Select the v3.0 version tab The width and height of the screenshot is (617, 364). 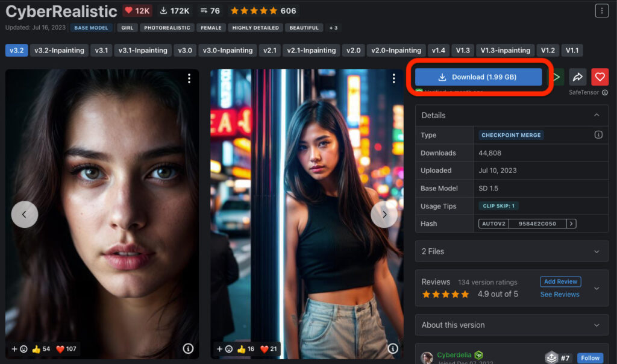(185, 51)
